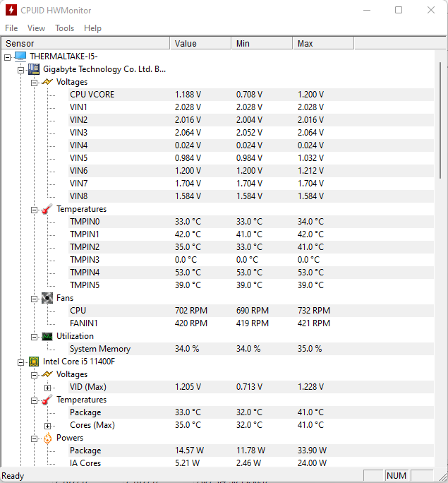Click the NUM status bar indicator
Image resolution: width=448 pixels, height=483 pixels.
[396, 476]
